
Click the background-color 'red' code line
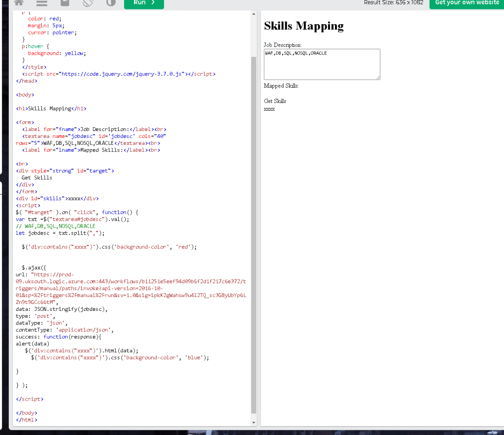tap(109, 247)
